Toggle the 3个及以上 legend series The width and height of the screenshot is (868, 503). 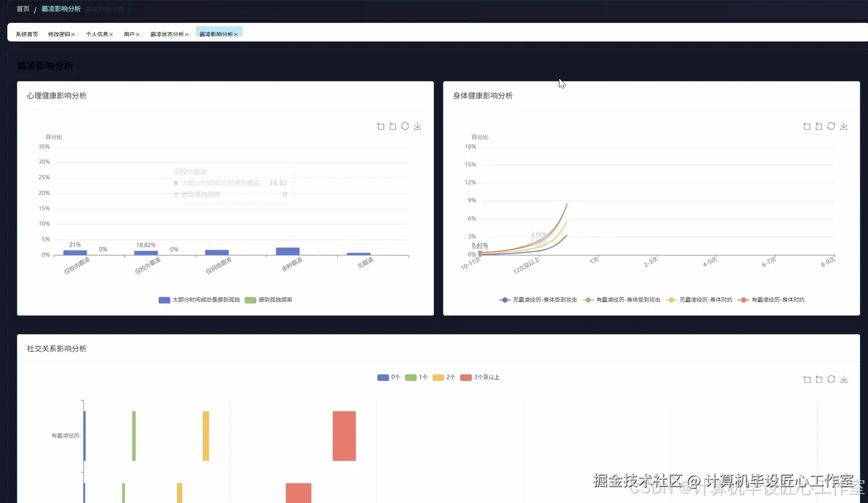[479, 377]
